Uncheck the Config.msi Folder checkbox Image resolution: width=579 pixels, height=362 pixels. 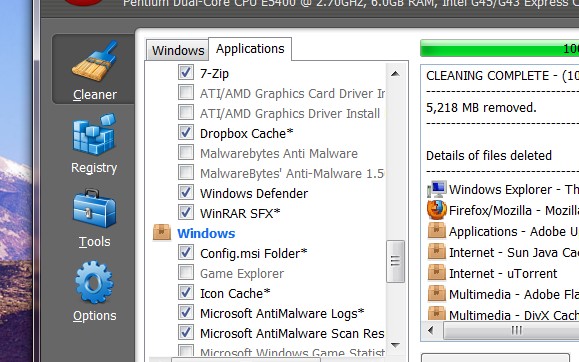tap(186, 252)
